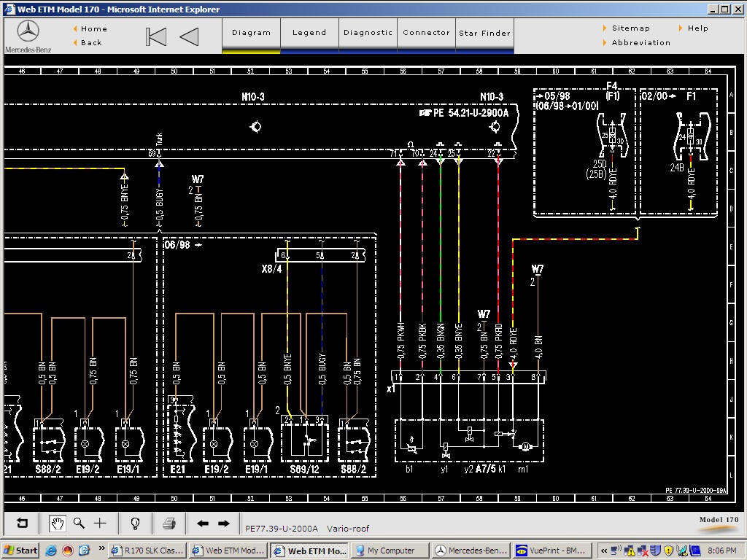Image resolution: width=747 pixels, height=560 pixels.
Task: Click the Mercedes-Benz star logo
Action: [x=28, y=31]
